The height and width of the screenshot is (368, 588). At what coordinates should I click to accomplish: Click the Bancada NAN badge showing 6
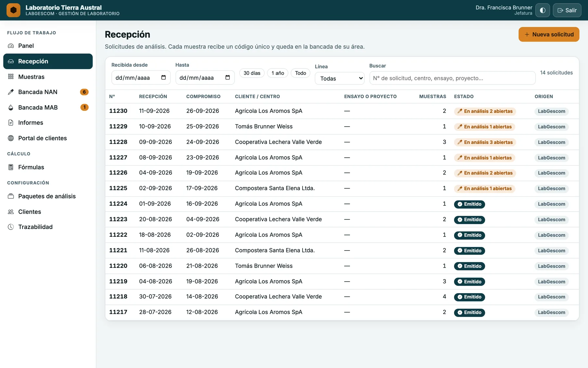click(x=84, y=92)
